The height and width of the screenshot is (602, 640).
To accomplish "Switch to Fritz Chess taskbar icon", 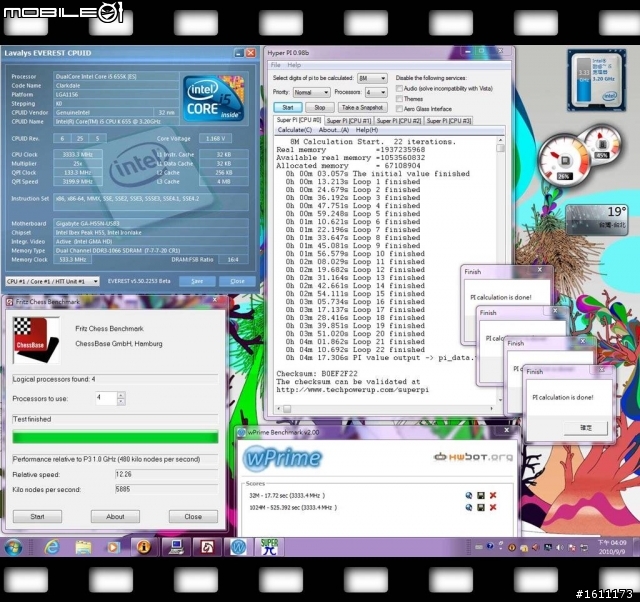I will [207, 547].
